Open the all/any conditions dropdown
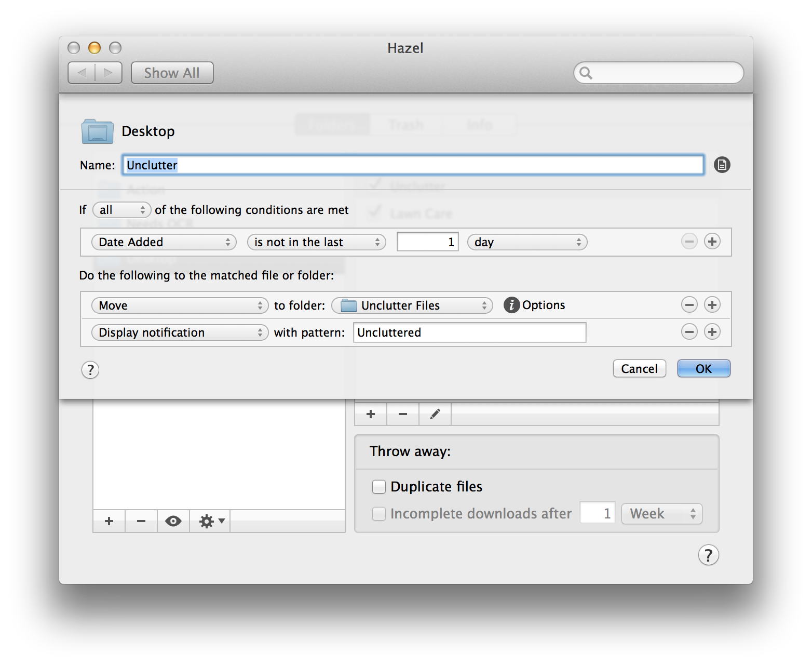 [122, 210]
